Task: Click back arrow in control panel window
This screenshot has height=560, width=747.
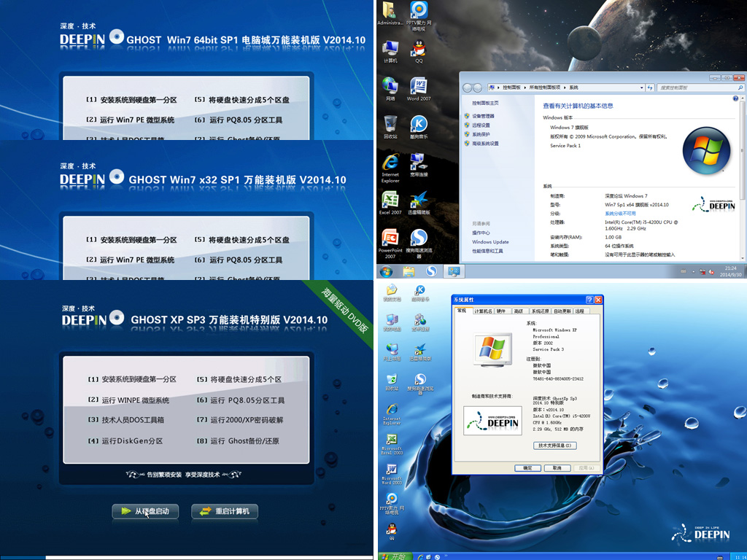Action: click(468, 87)
